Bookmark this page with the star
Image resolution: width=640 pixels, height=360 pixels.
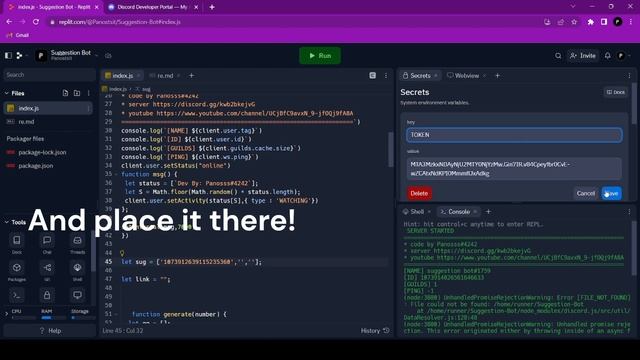(574, 22)
